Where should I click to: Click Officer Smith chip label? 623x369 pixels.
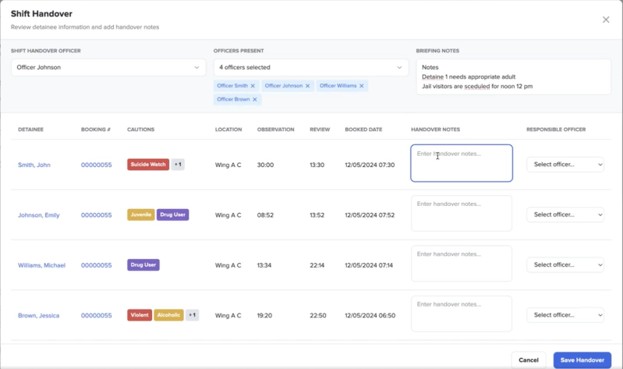pos(232,86)
